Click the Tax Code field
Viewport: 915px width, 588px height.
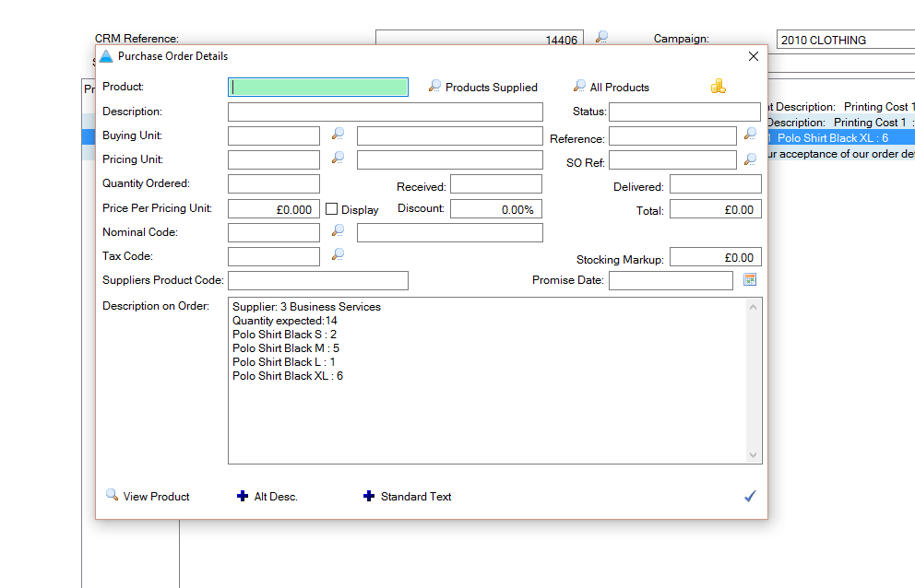click(x=274, y=256)
